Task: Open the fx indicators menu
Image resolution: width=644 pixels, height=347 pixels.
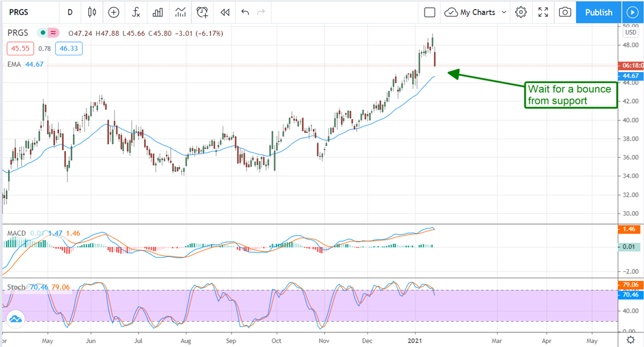Action: (x=136, y=12)
